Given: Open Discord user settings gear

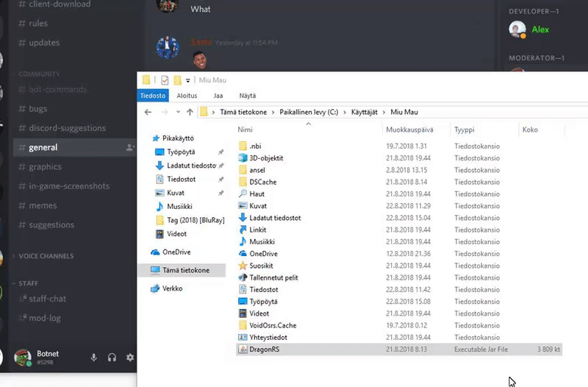Looking at the screenshot, I should click(x=130, y=358).
